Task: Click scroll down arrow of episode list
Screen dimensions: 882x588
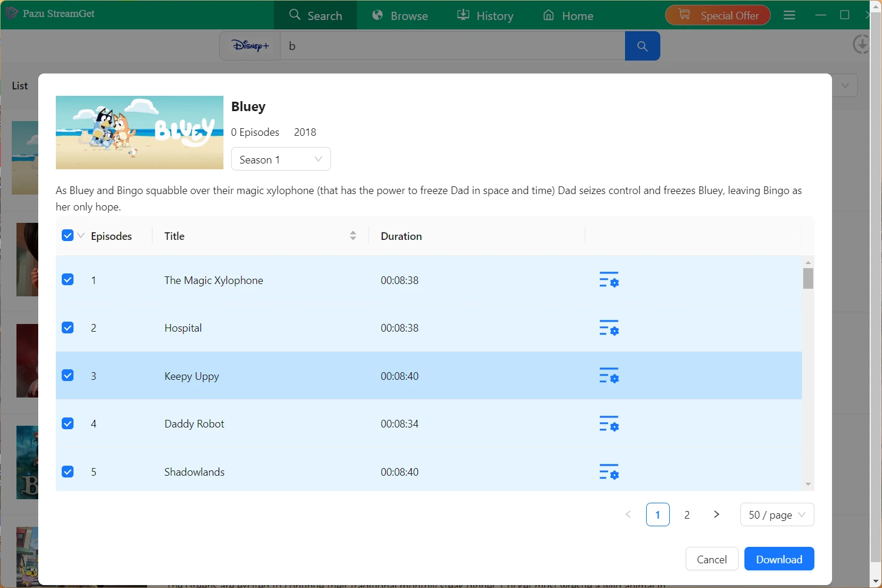Action: click(808, 484)
